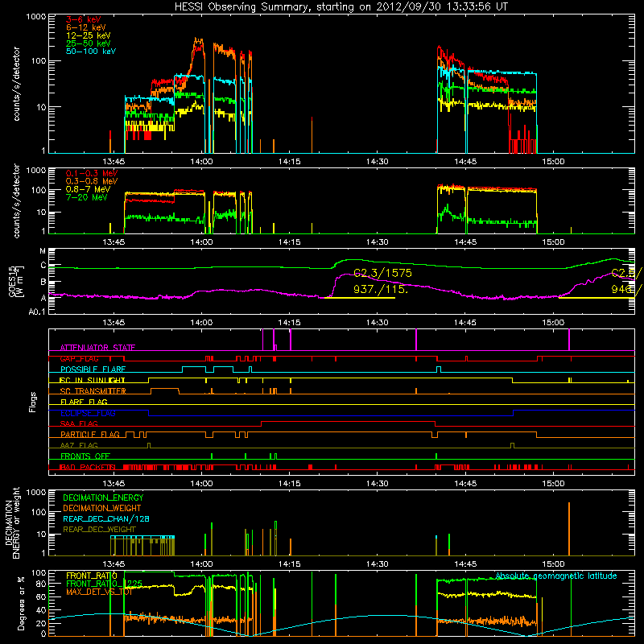Click the 12-25 keV legend entry

tap(89, 35)
